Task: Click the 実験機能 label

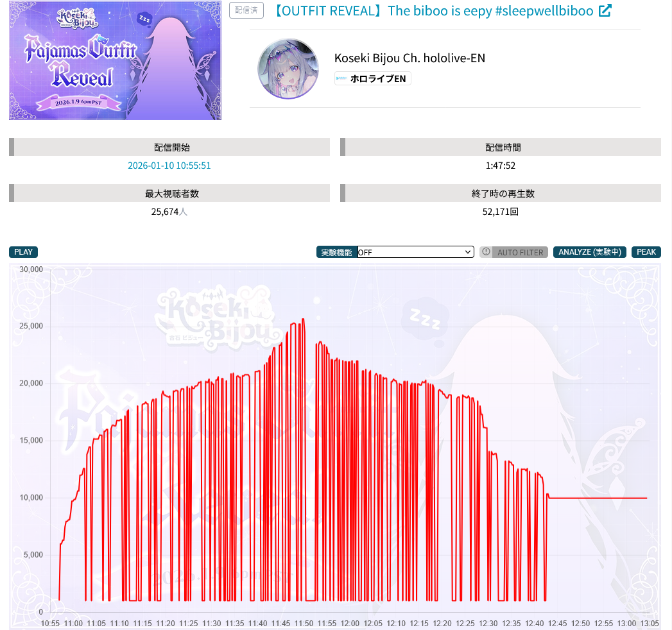Action: tap(337, 252)
